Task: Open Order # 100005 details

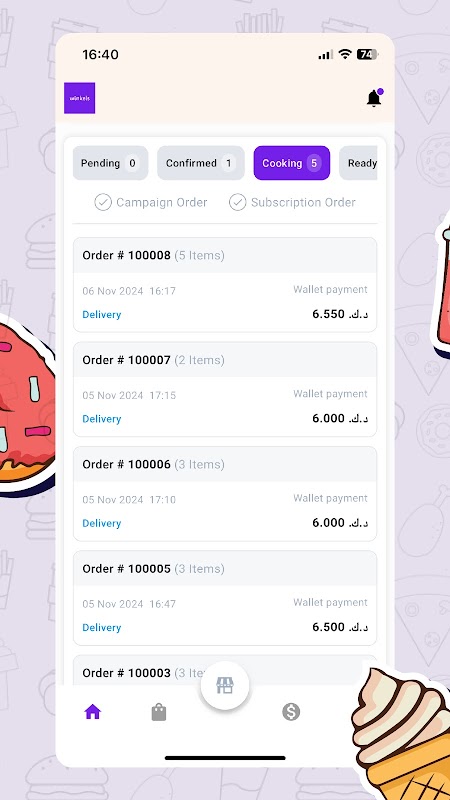Action: [x=225, y=598]
